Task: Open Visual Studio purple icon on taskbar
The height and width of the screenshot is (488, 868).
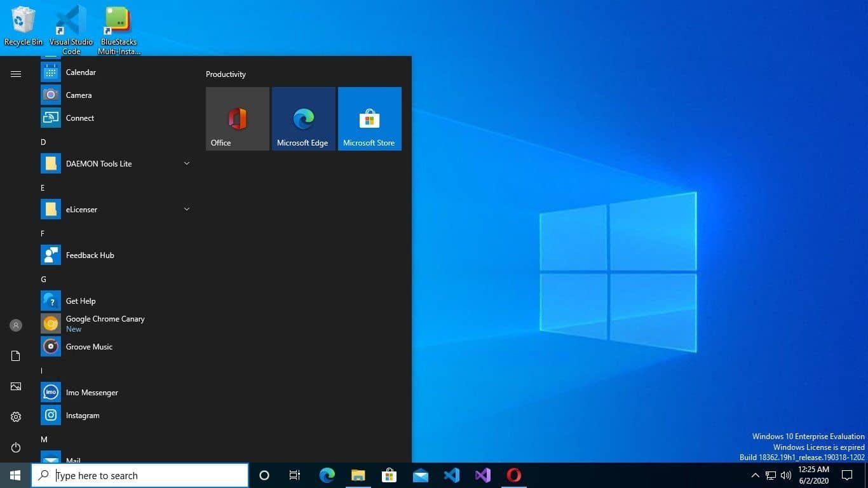Action: [x=483, y=475]
